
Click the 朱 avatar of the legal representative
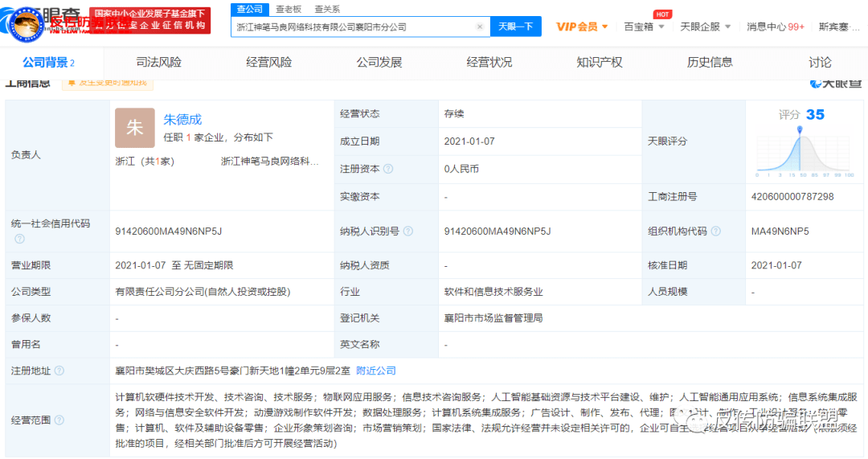(x=134, y=128)
